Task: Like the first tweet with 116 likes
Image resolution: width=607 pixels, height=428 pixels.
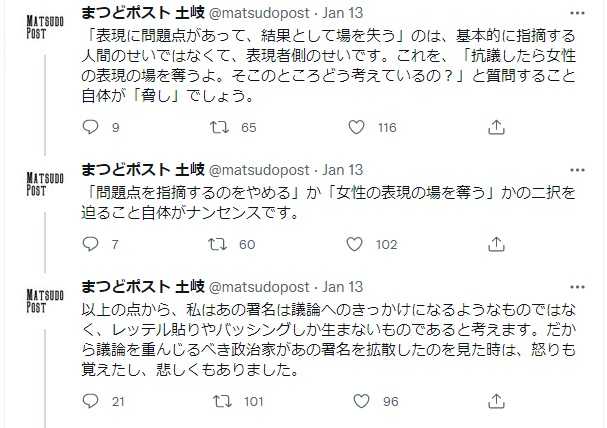Action: click(359, 127)
